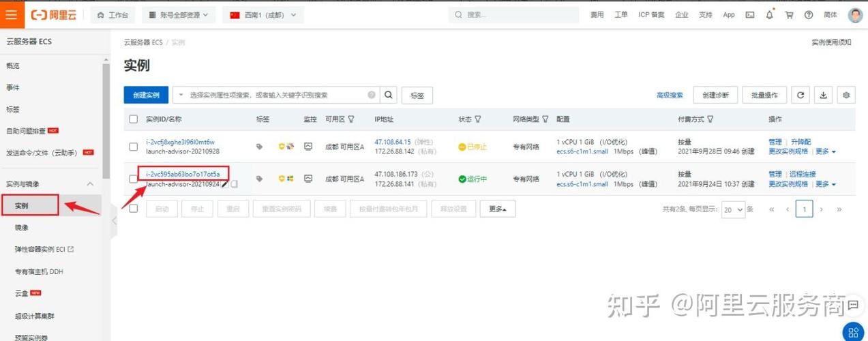The width and height of the screenshot is (868, 341).
Task: Check the box for instance i-2vcfj8xghe3l96l0mt6w
Action: pyautogui.click(x=134, y=147)
